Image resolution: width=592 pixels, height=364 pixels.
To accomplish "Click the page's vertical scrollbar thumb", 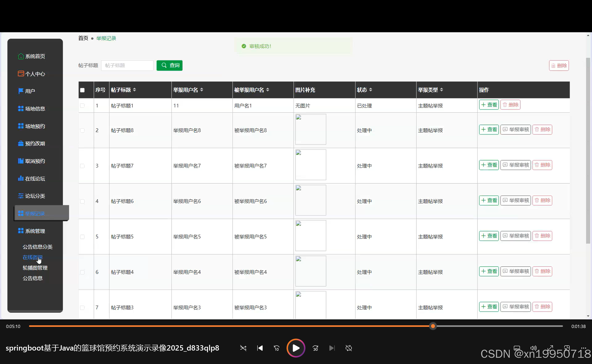I will 588,151.
